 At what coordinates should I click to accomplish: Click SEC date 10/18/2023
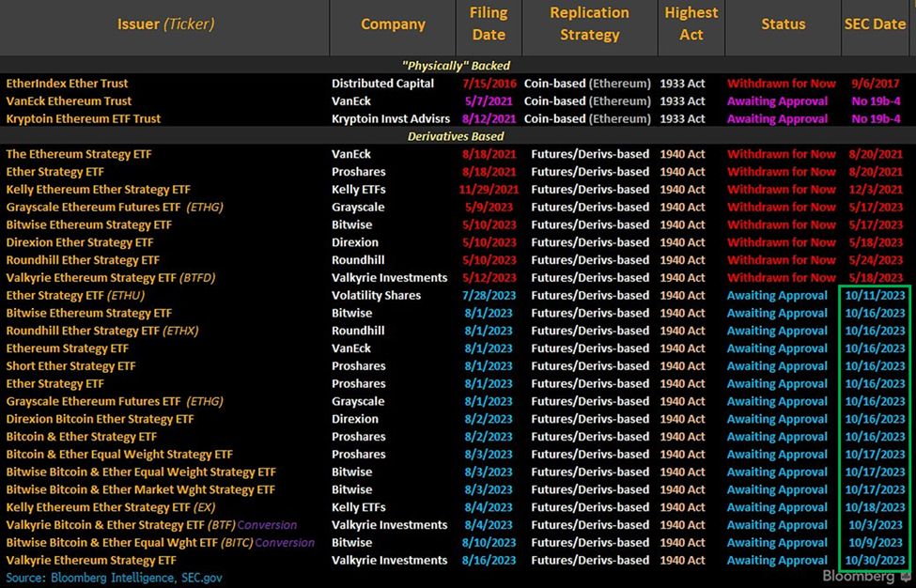click(875, 507)
